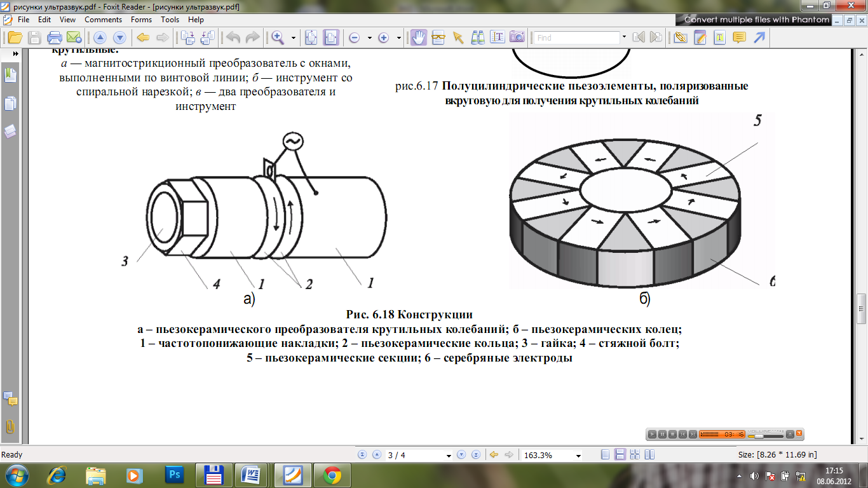Zoom in with the plus icon

384,37
